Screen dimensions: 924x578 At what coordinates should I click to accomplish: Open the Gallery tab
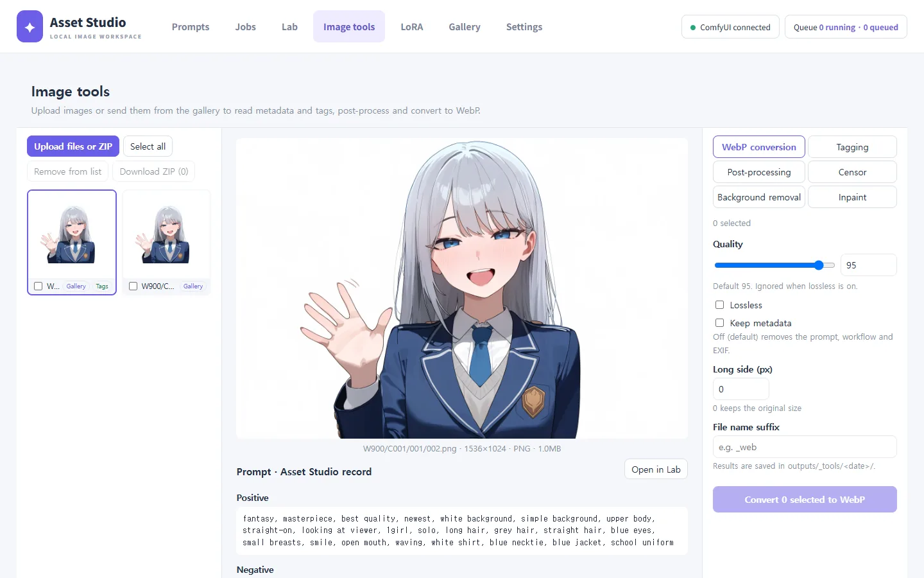point(465,27)
